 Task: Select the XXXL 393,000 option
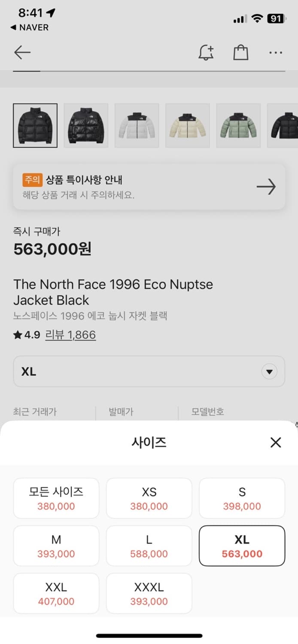(149, 593)
